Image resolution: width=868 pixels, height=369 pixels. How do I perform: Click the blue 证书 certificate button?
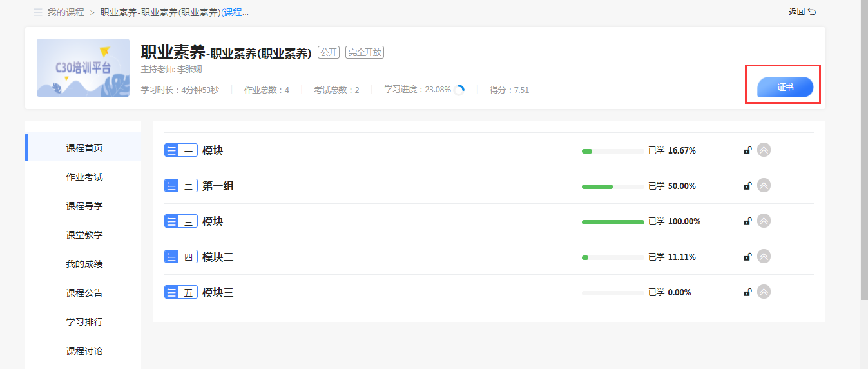(785, 87)
